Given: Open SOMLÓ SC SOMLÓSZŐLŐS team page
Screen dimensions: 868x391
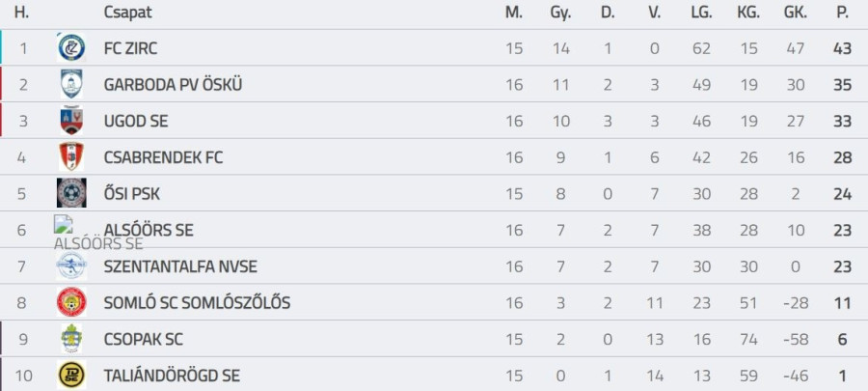Looking at the screenshot, I should pos(197,303).
